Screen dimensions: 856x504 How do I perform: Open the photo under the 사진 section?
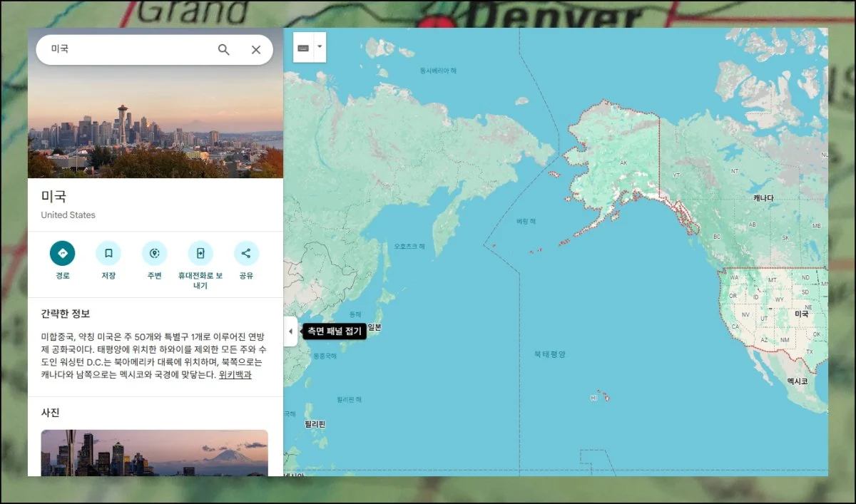(156, 453)
